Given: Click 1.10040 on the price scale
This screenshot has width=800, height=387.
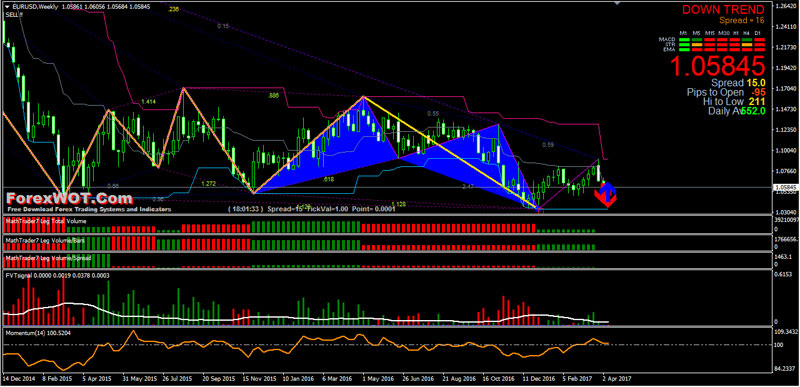Looking at the screenshot, I should (786, 150).
